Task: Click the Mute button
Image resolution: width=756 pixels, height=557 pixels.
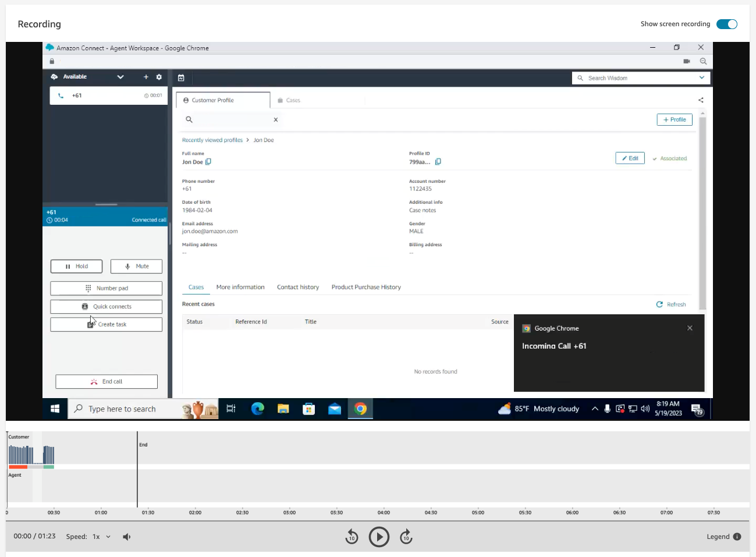Action: 136,267
